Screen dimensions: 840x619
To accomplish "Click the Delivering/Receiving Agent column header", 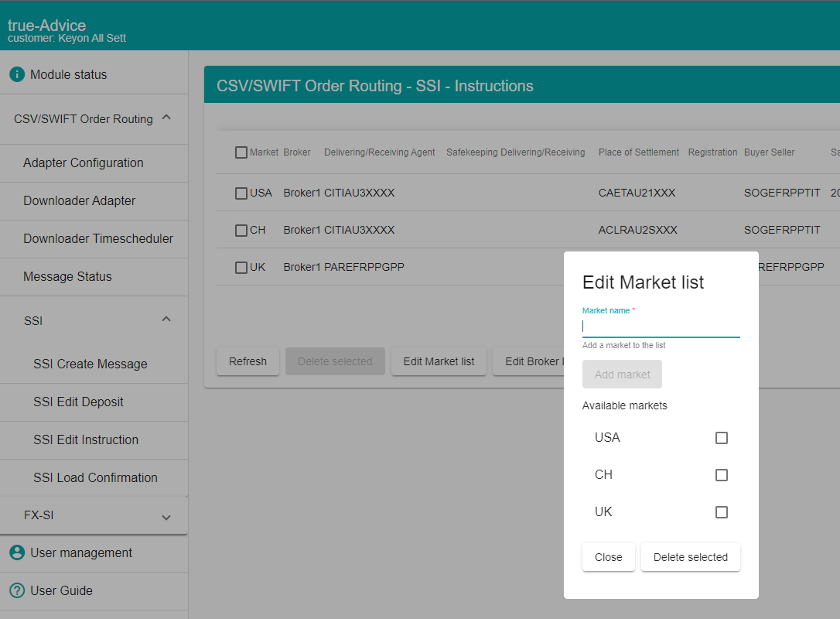I will click(379, 152).
